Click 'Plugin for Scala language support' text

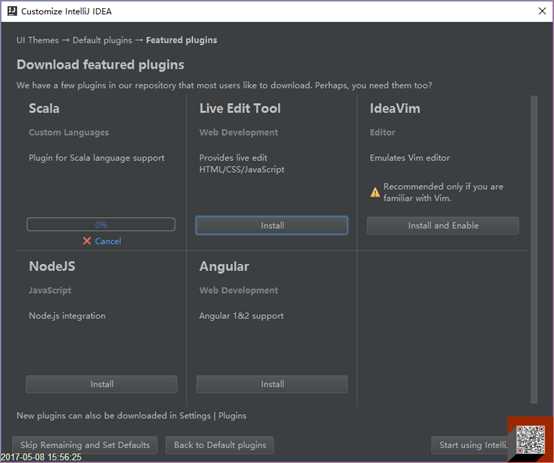click(x=96, y=158)
